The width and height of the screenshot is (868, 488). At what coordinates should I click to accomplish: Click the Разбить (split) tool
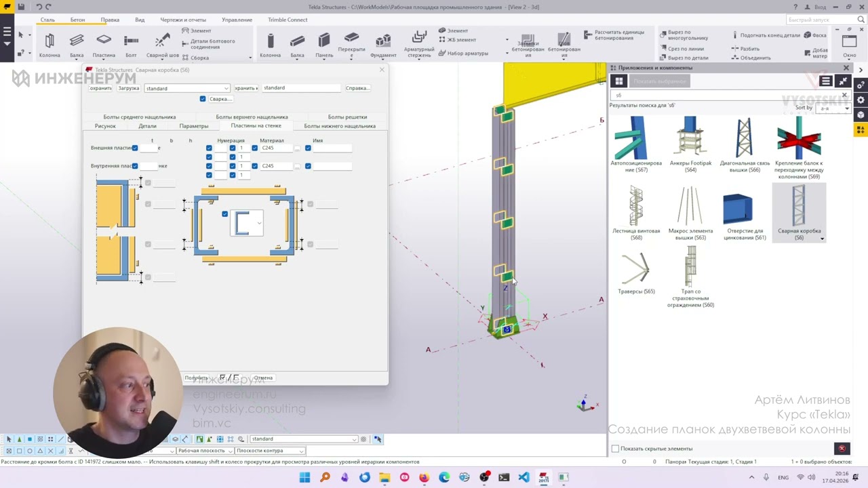coord(745,49)
